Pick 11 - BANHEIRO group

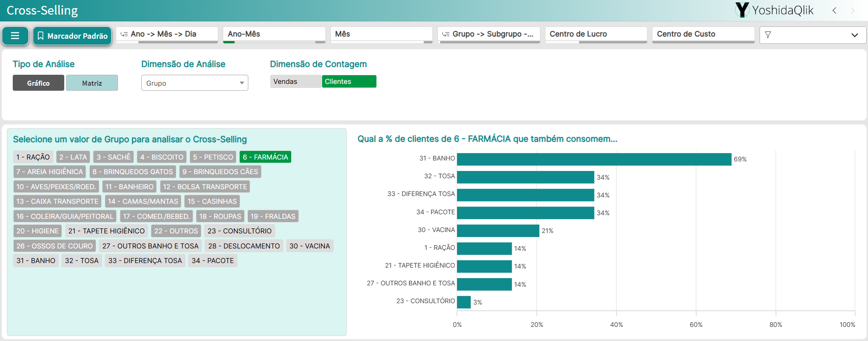129,186
